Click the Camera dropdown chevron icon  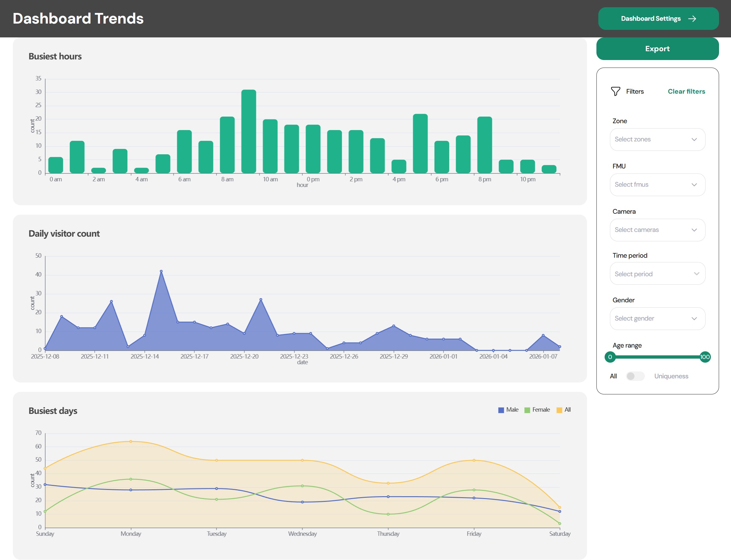[694, 230]
